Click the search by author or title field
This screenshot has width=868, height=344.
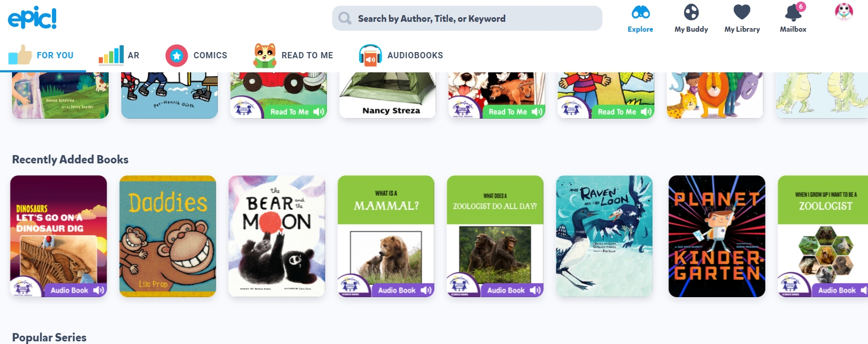[x=467, y=19]
